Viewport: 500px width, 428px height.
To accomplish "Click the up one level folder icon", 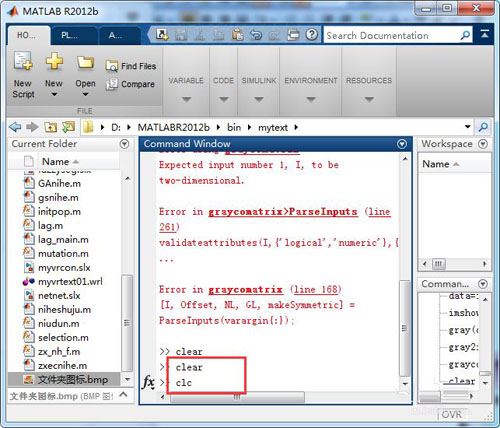I will [50, 127].
